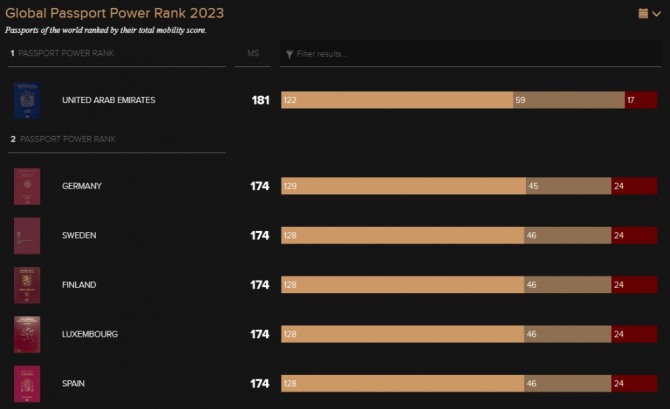This screenshot has height=409, width=670.
Task: Select Sweden's visa-on-arrival segment showing 46
Action: click(x=567, y=235)
